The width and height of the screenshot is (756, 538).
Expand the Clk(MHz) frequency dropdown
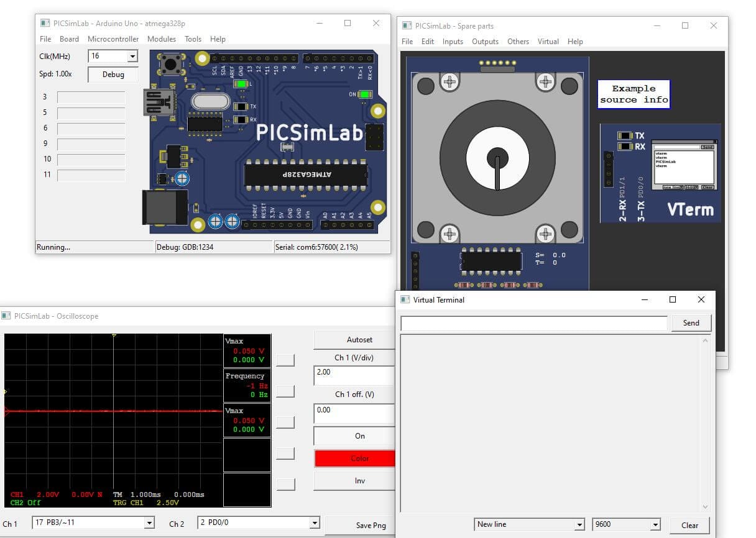tap(132, 57)
